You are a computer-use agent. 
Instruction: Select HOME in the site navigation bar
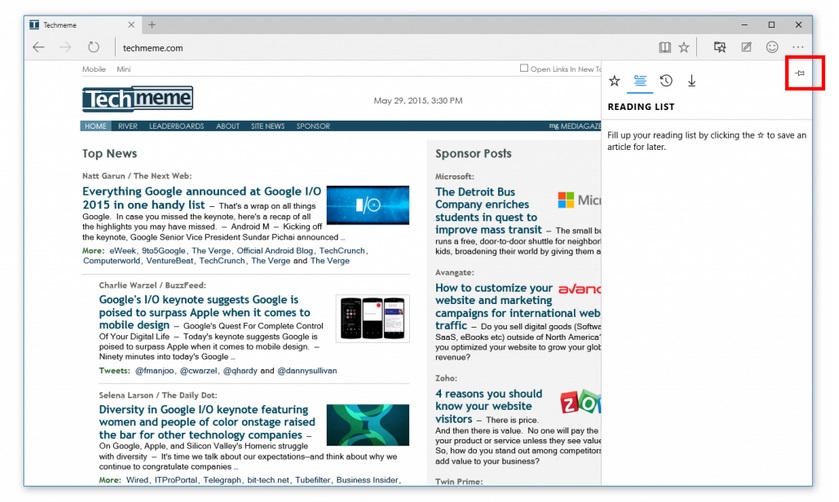95,126
